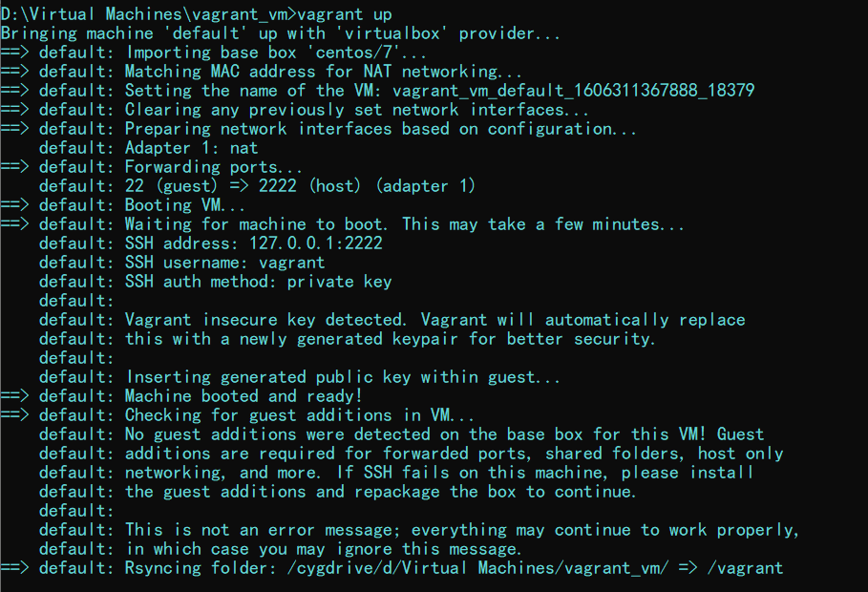Click the SSH address 127.0.0.1:2222
This screenshot has width=868, height=592.
pos(315,243)
